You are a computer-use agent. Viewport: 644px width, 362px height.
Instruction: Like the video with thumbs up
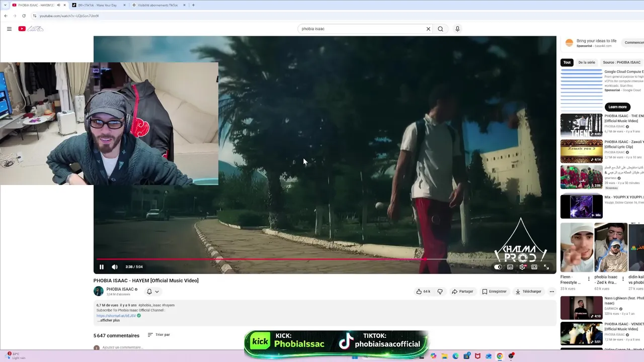(x=423, y=292)
